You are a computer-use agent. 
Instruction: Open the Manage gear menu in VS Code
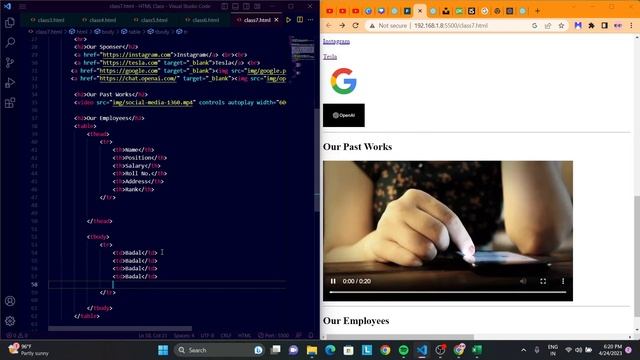tap(10, 321)
